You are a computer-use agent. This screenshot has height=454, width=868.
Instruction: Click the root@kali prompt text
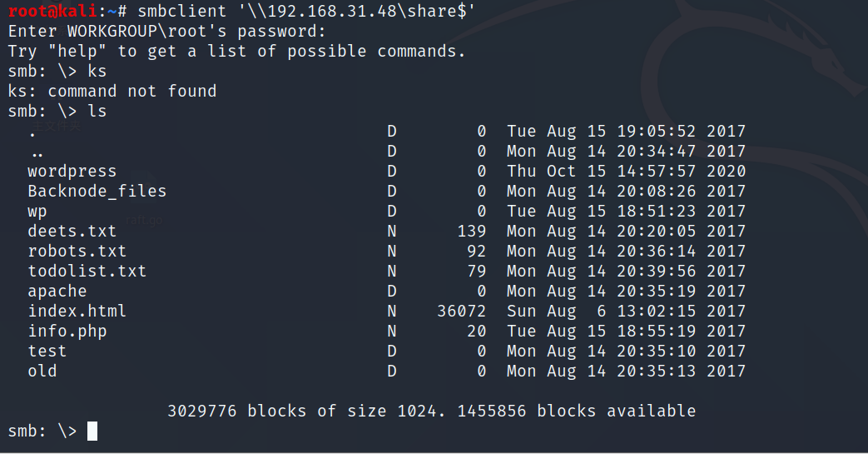[x=54, y=11]
